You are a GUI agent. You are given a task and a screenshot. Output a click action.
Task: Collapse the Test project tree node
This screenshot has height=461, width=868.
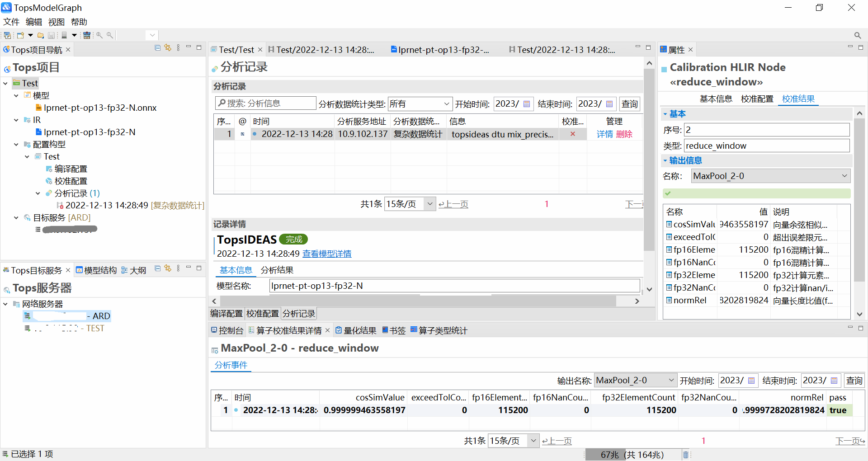[5, 83]
